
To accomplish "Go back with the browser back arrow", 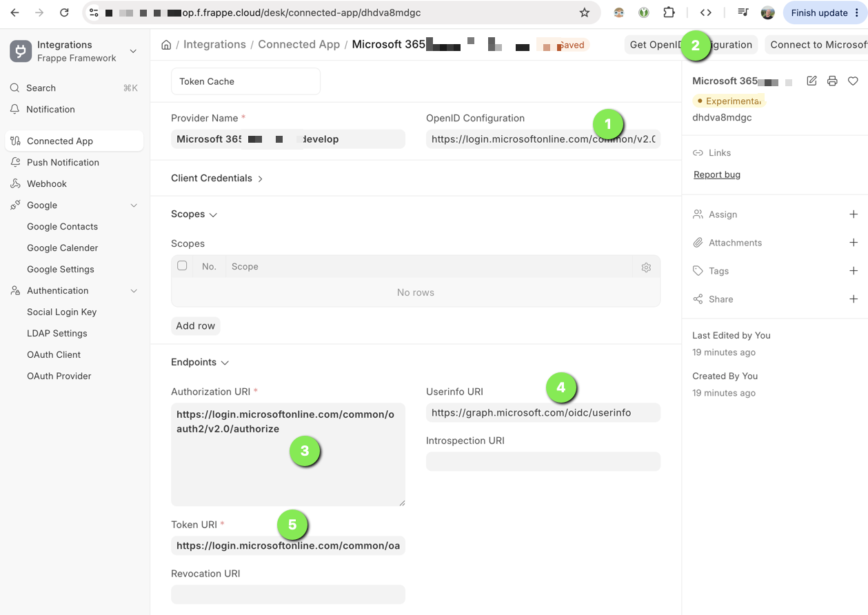I will 14,12.
